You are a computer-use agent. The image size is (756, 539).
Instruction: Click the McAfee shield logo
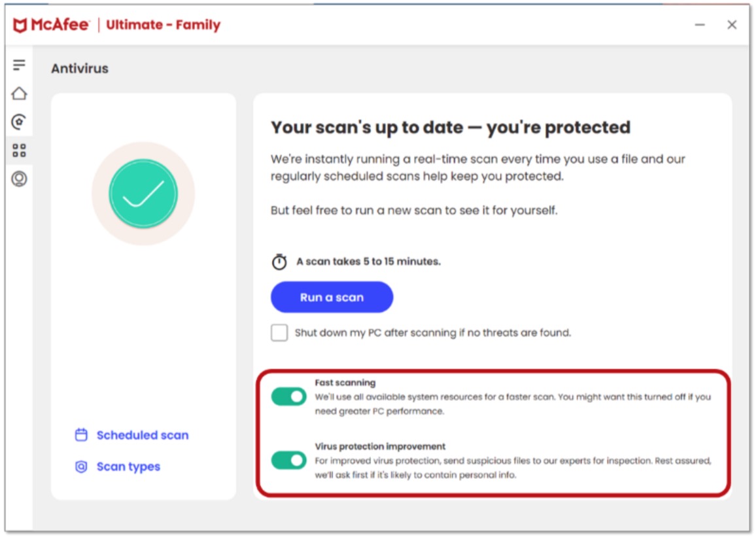click(20, 26)
